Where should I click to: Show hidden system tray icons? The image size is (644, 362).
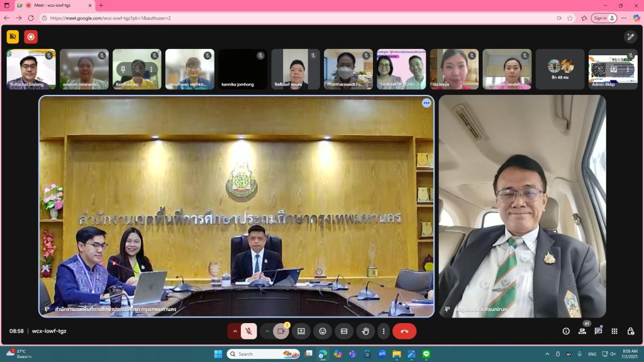pyautogui.click(x=547, y=354)
